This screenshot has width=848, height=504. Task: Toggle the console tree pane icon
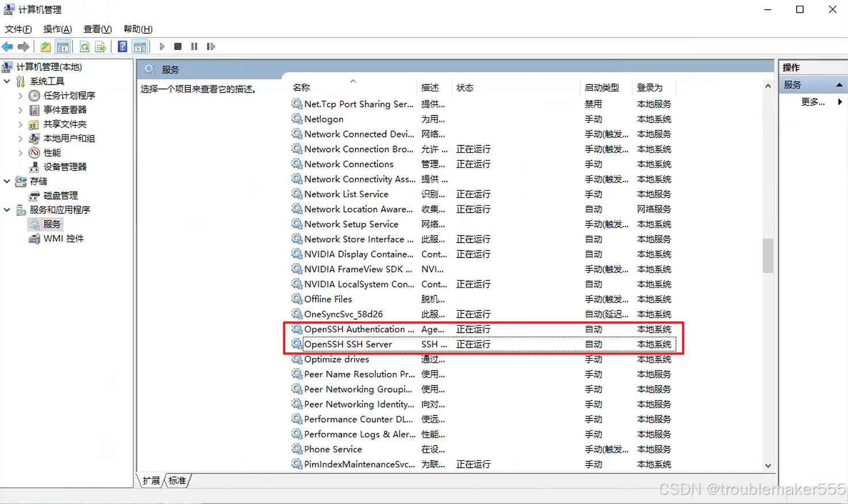[63, 47]
